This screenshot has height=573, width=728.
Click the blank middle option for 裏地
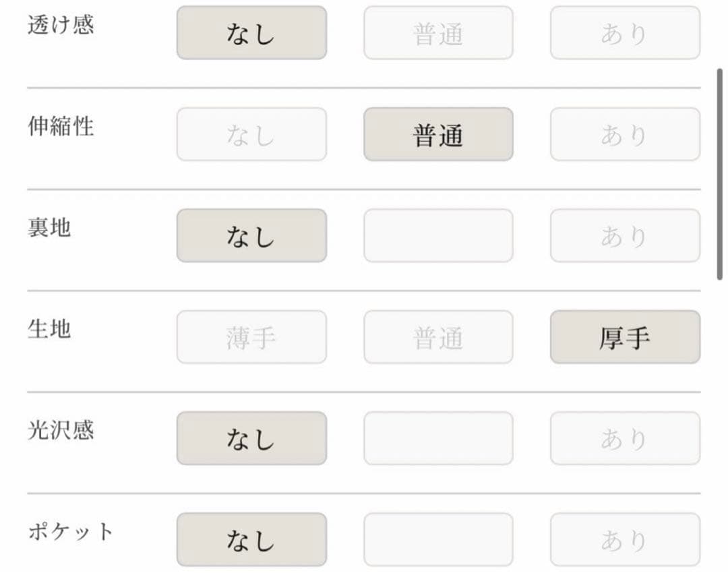point(438,235)
